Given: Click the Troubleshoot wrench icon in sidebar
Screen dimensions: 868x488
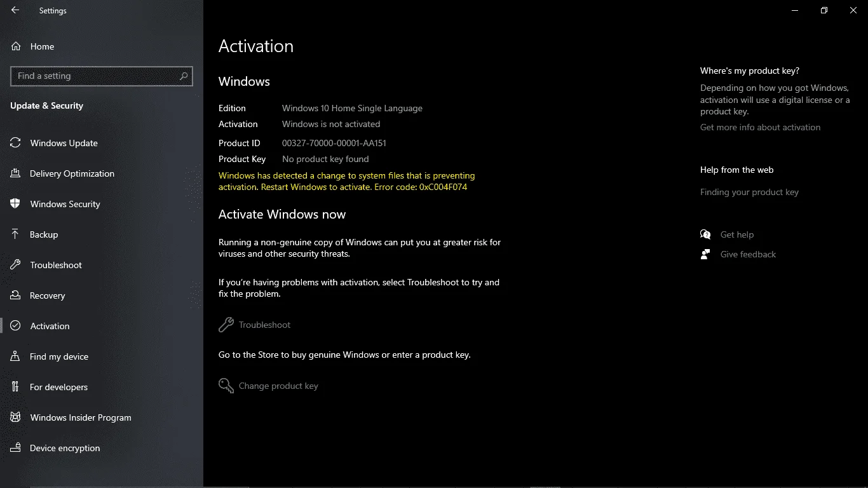Looking at the screenshot, I should [16, 265].
